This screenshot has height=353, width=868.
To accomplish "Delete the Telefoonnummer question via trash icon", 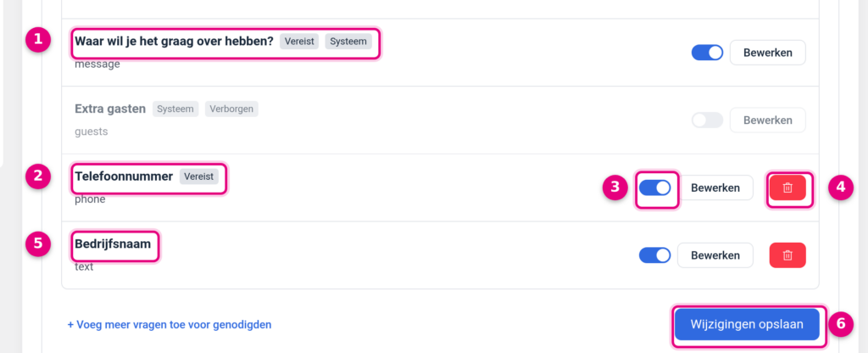I will 787,188.
